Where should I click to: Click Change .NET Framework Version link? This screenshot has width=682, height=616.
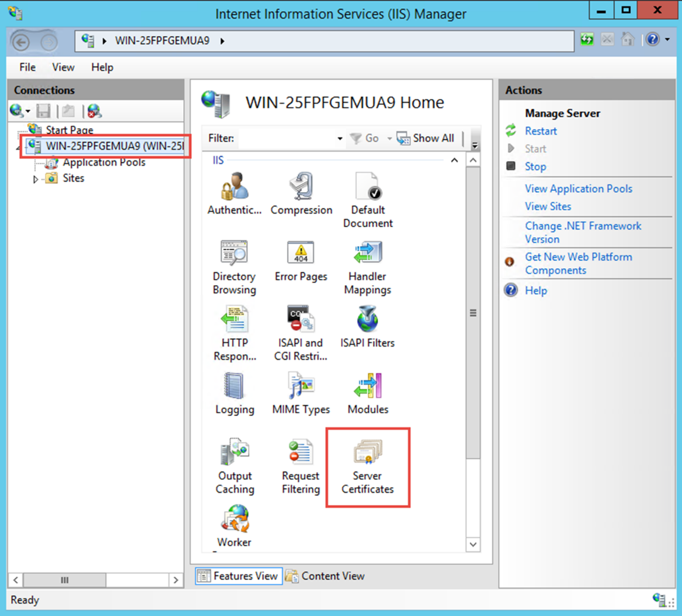(x=583, y=232)
